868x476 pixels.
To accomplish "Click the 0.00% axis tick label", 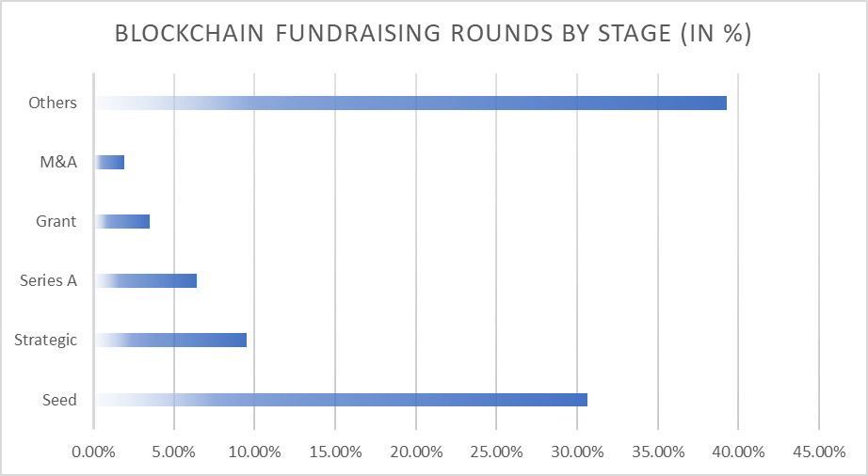I will (x=93, y=452).
